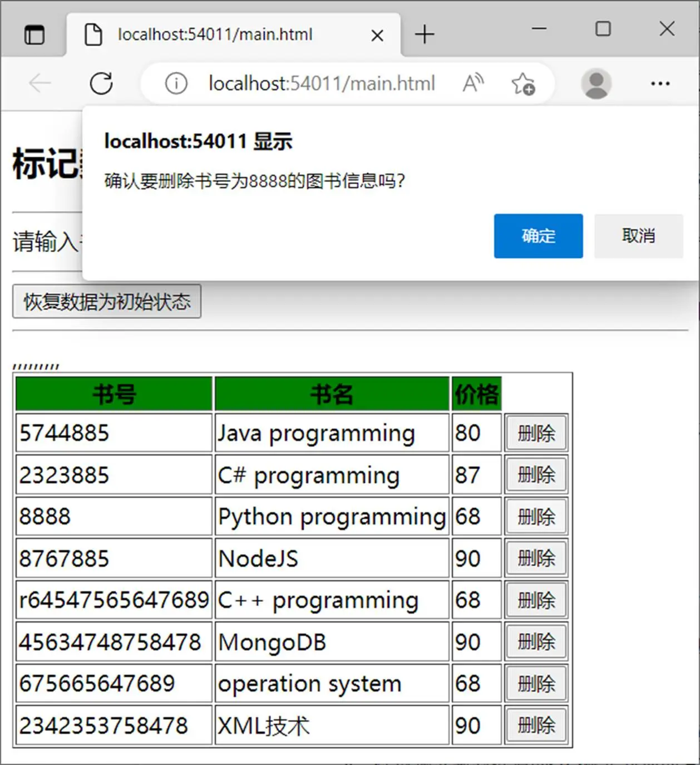Image resolution: width=700 pixels, height=765 pixels.
Task: Close the localhost:54011/main.html tab
Action: tap(377, 36)
